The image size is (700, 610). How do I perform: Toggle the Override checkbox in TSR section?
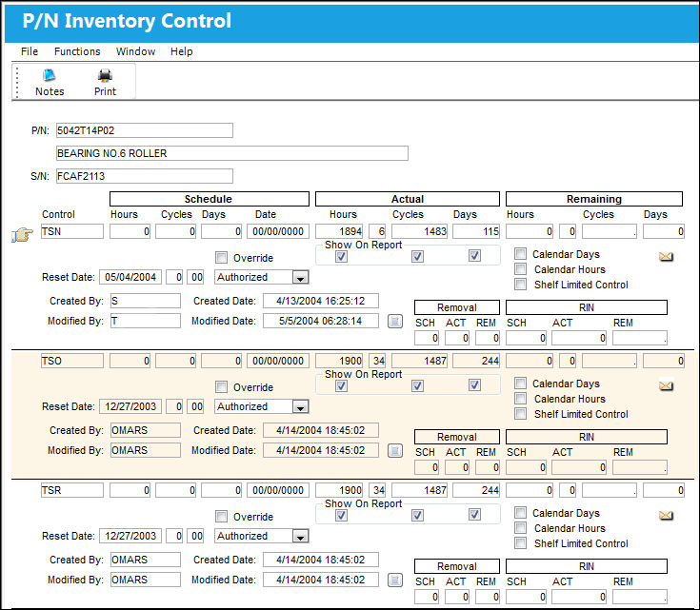click(x=221, y=517)
